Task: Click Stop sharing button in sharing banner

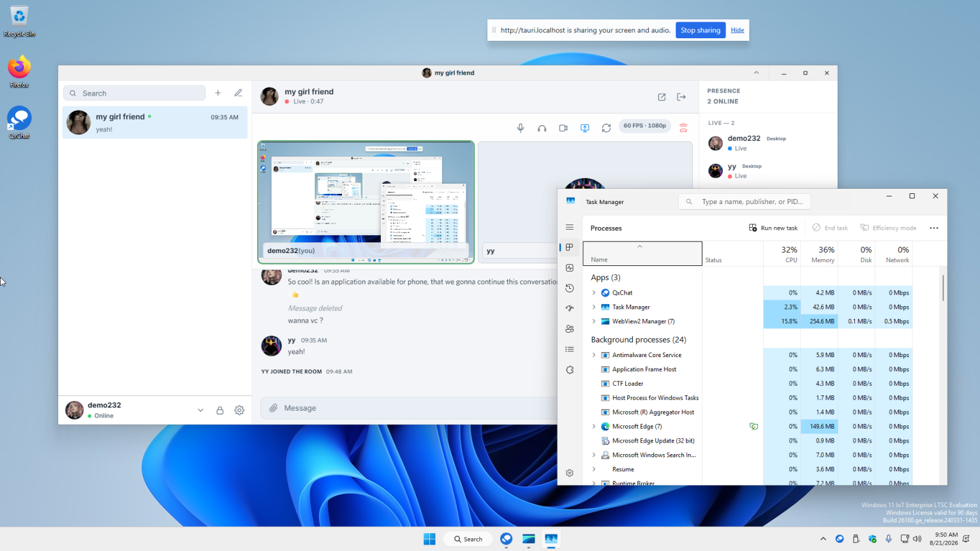Action: point(701,30)
